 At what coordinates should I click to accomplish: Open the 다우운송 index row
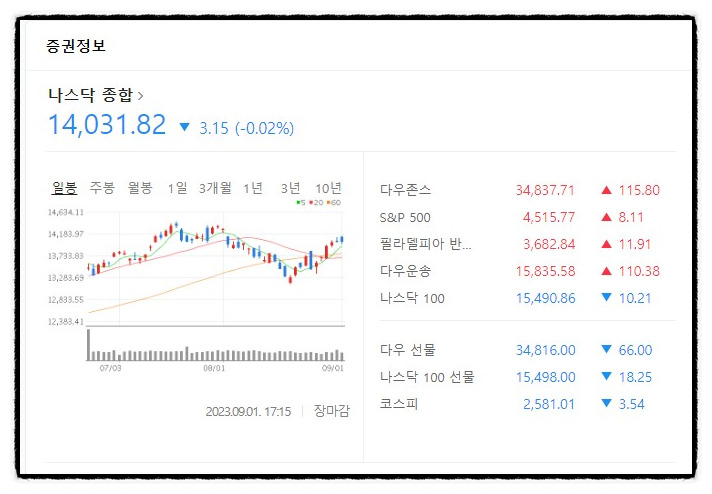[x=519, y=271]
